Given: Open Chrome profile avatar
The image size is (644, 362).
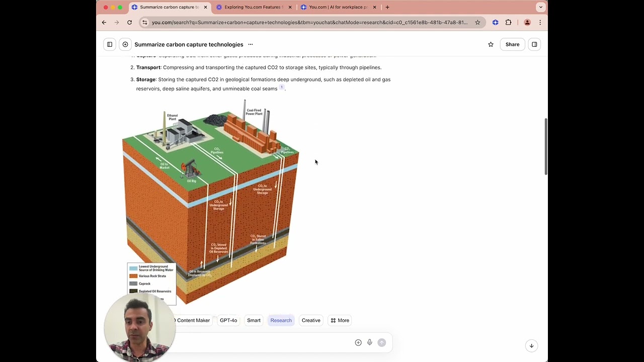Looking at the screenshot, I should [x=527, y=22].
